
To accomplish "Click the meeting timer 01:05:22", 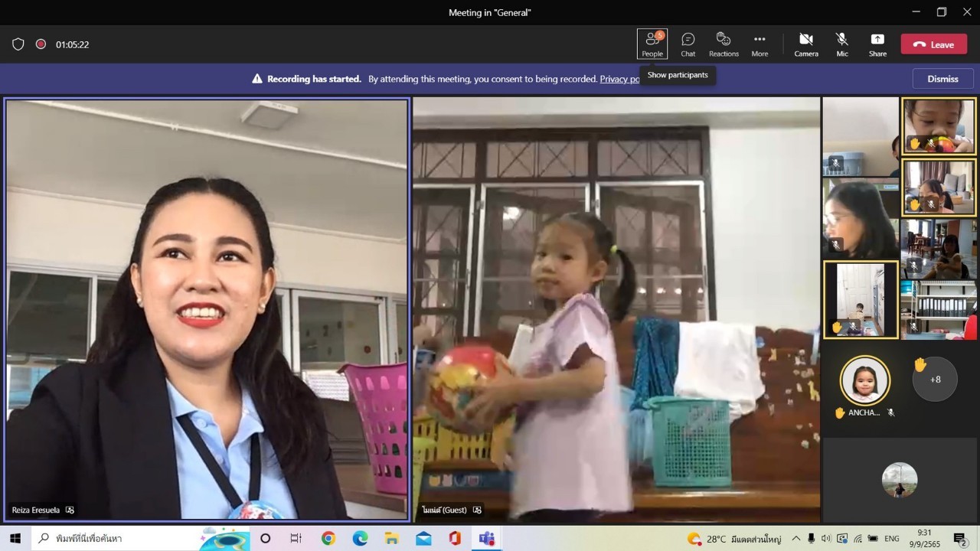I will click(72, 44).
